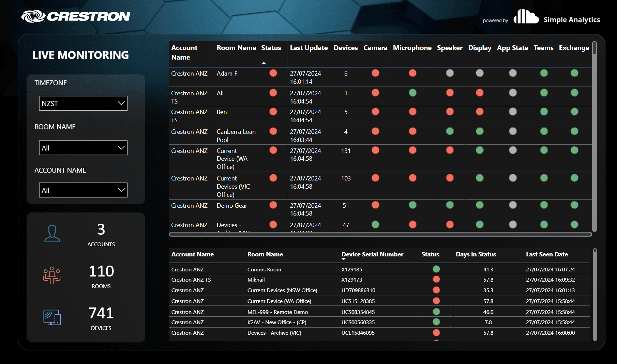Image resolution: width=617 pixels, height=364 pixels.
Task: Click the status dot for Devices - Archive (VIC) serial row
Action: (x=436, y=333)
